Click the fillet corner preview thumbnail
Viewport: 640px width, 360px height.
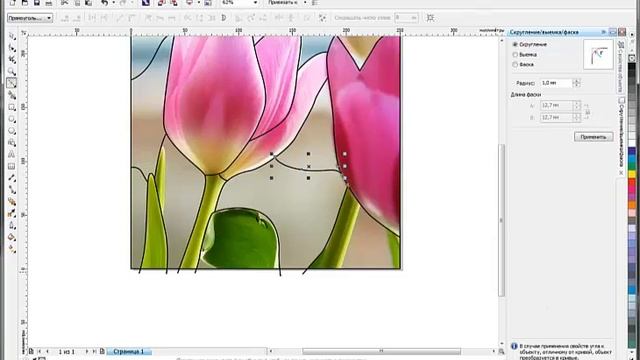tap(598, 54)
